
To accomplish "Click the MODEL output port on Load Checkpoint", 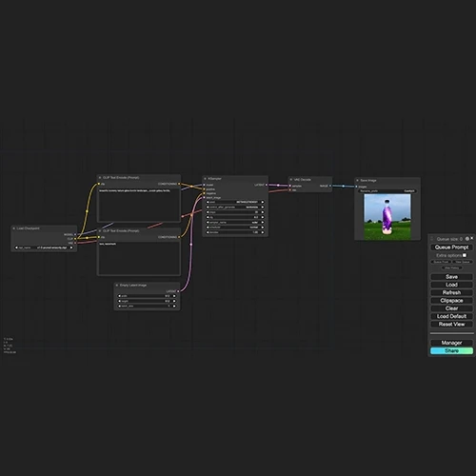I will (x=75, y=235).
